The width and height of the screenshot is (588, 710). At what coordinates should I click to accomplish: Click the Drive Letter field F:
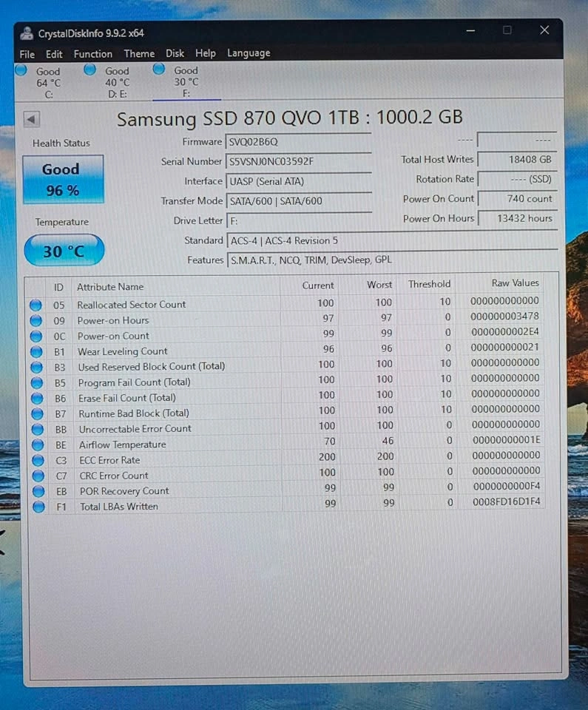click(x=299, y=220)
